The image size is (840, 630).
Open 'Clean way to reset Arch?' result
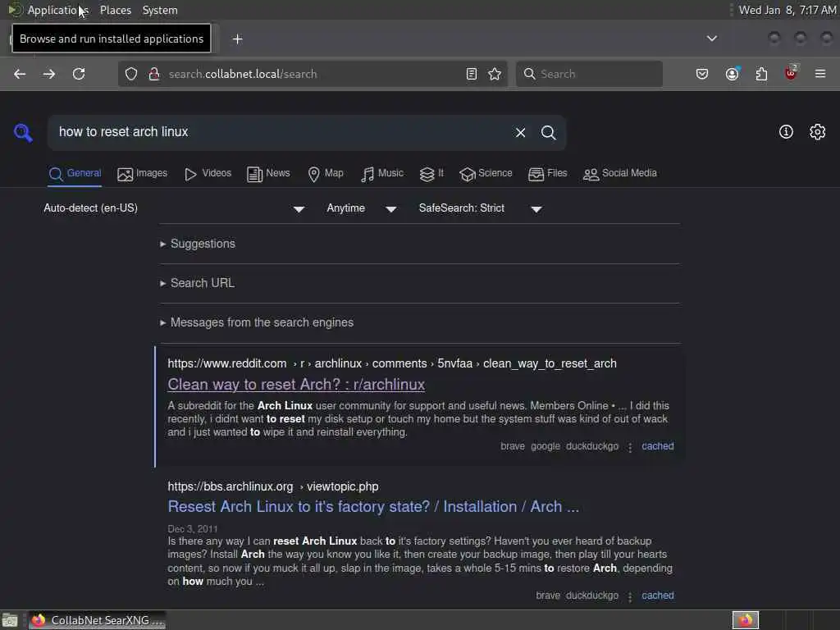(296, 385)
